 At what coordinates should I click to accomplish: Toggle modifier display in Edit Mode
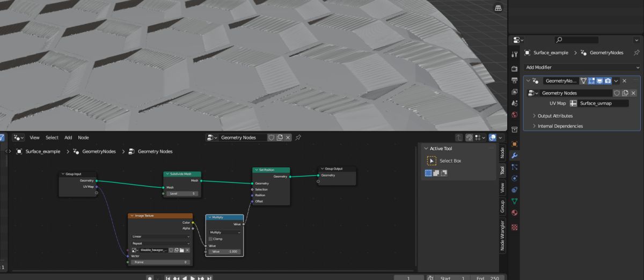click(591, 80)
